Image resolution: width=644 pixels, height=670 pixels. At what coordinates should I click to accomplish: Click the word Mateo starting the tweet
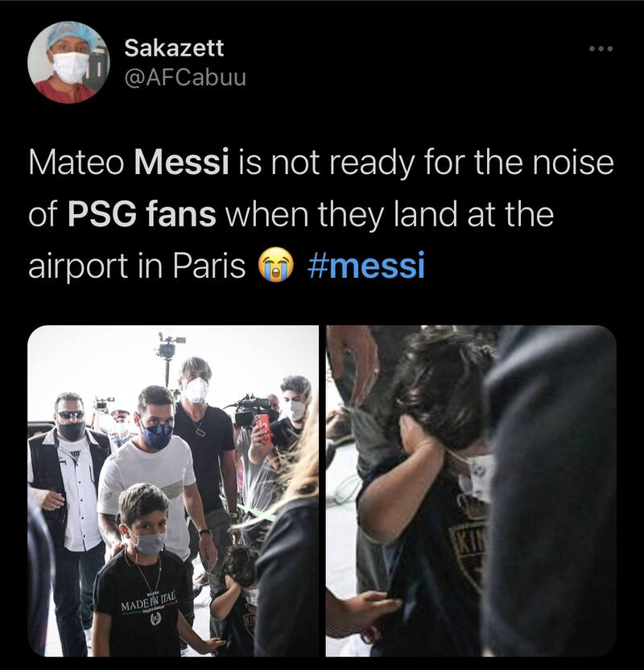(76, 163)
